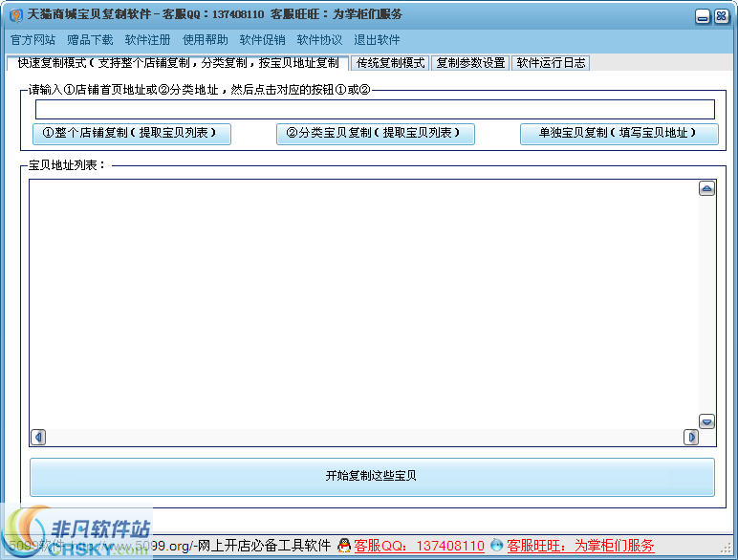Click the application icon in title bar
This screenshot has width=738, height=560.
coord(16,15)
